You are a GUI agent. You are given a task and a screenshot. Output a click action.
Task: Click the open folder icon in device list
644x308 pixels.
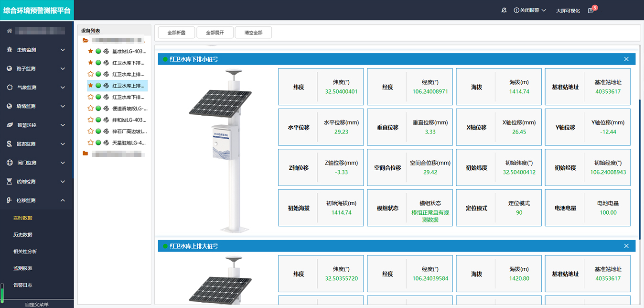click(86, 41)
